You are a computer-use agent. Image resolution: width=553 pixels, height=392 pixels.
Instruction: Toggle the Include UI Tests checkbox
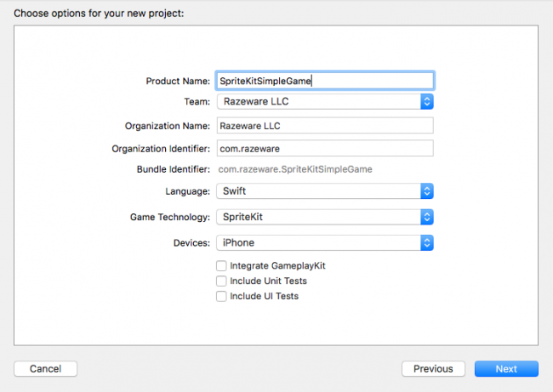[221, 296]
